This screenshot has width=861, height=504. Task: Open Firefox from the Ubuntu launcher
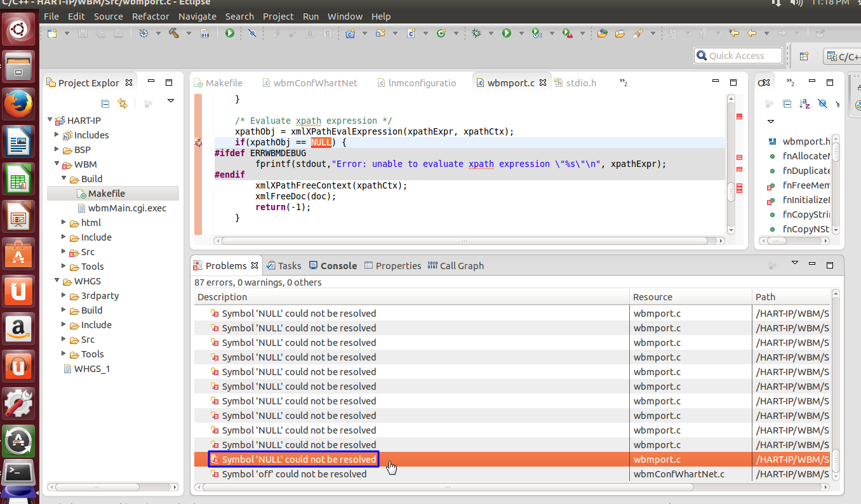point(18,103)
